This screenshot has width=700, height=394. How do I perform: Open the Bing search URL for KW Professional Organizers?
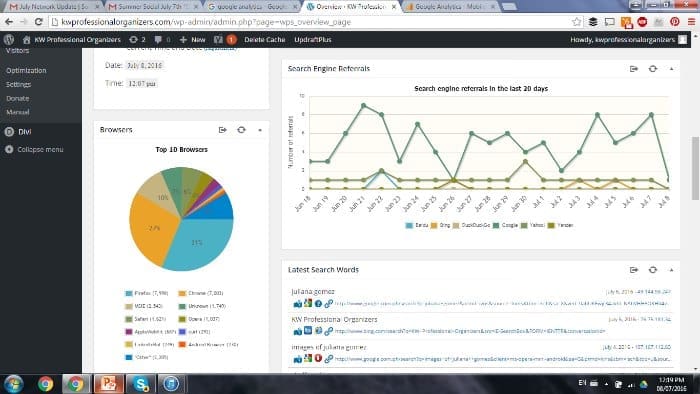pos(470,331)
